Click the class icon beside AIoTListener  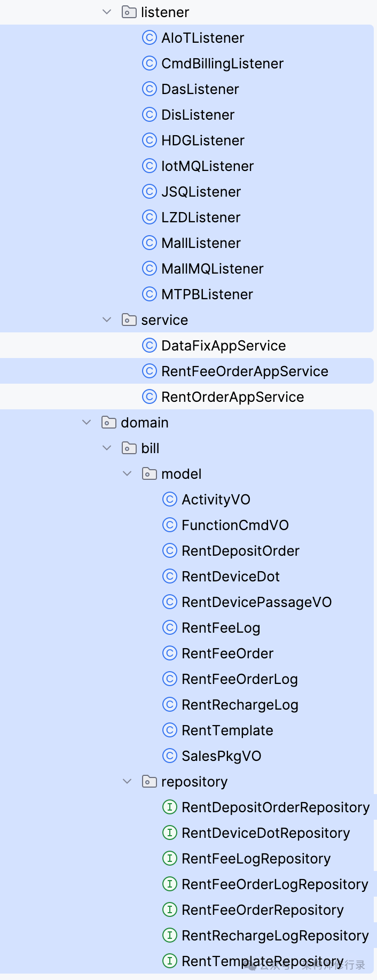coord(150,37)
